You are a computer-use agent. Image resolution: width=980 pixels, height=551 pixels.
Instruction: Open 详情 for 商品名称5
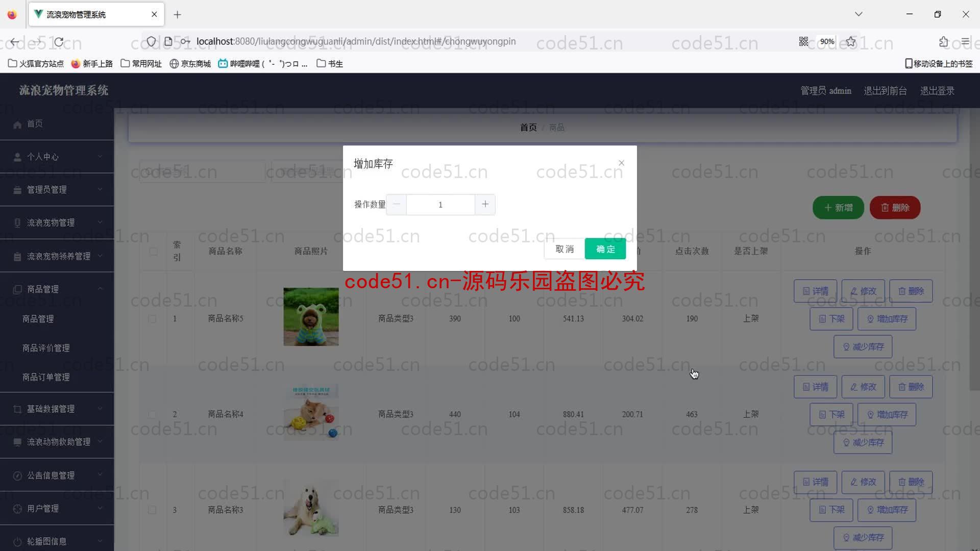click(x=815, y=291)
